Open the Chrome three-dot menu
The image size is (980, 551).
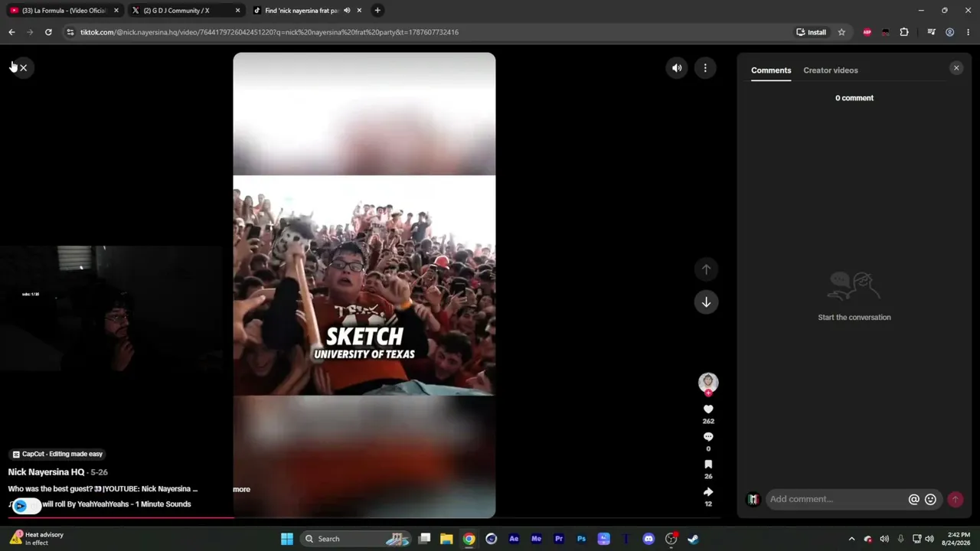tap(969, 32)
